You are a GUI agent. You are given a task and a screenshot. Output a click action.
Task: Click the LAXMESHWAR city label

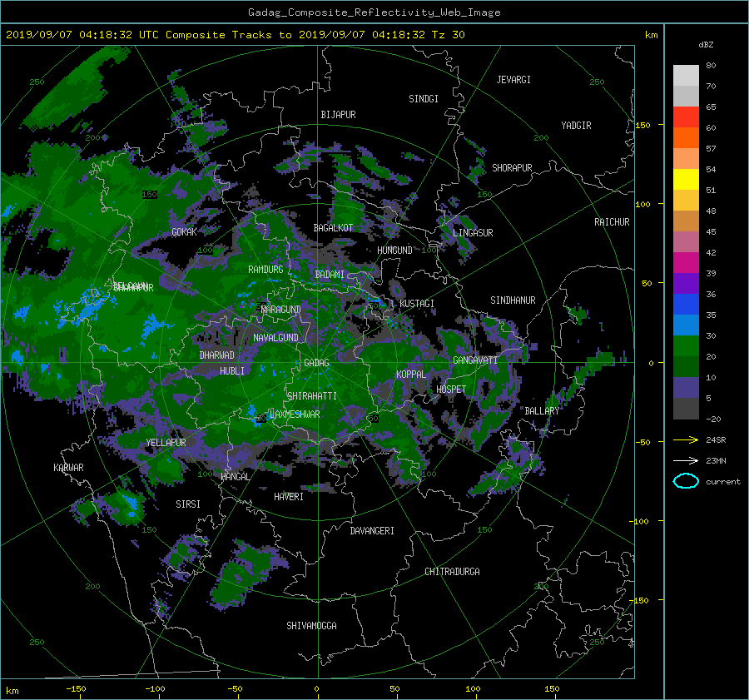point(295,415)
